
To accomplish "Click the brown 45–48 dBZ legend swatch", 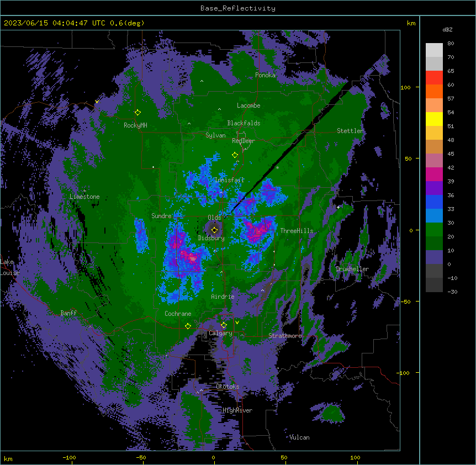I will click(434, 146).
